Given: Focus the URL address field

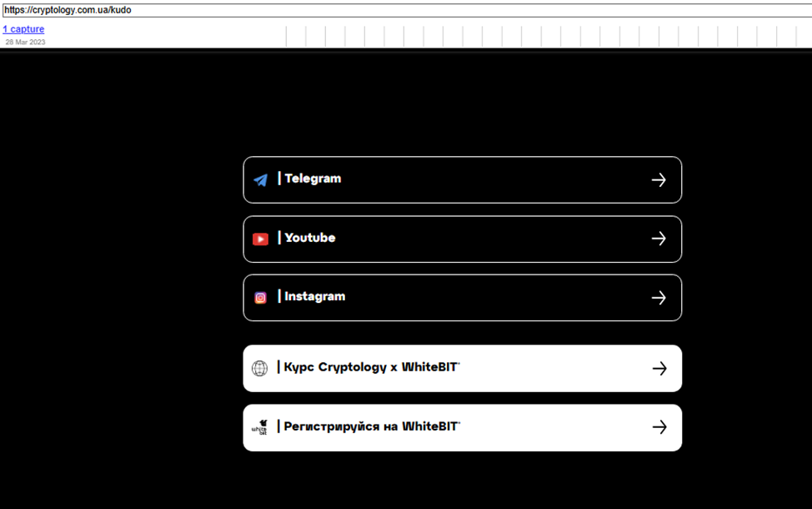Looking at the screenshot, I should [407, 10].
